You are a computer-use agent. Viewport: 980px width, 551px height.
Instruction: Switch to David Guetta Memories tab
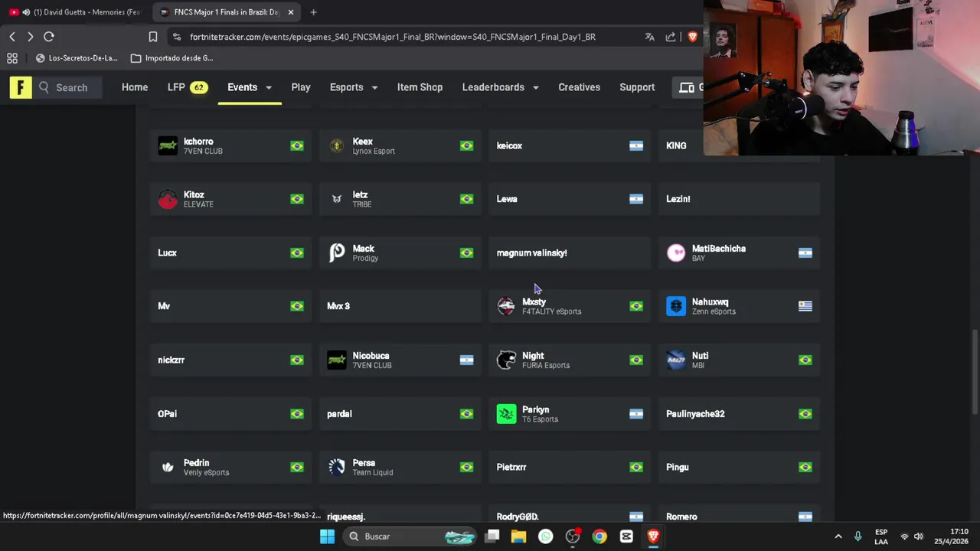click(x=75, y=12)
